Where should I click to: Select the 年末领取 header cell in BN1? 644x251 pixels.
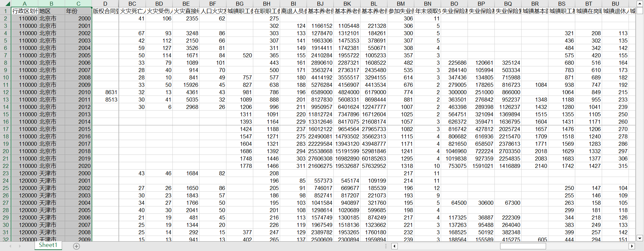click(428, 11)
